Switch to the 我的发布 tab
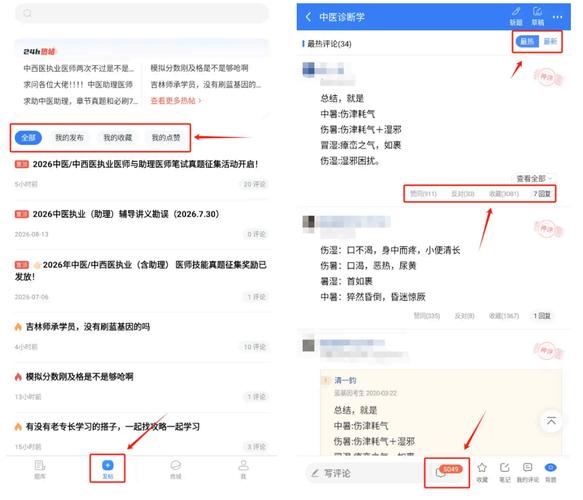 tap(70, 138)
